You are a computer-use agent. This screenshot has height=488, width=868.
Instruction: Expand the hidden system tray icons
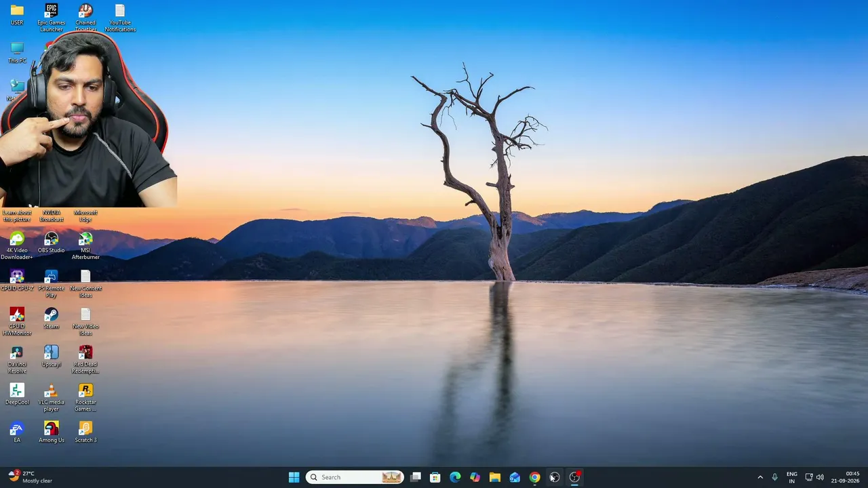tap(760, 477)
